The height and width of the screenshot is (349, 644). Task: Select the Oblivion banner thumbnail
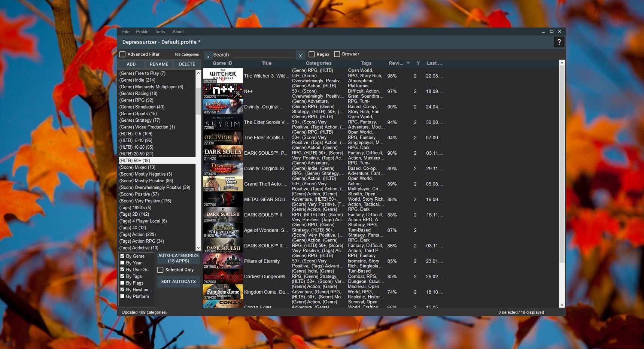point(223,137)
